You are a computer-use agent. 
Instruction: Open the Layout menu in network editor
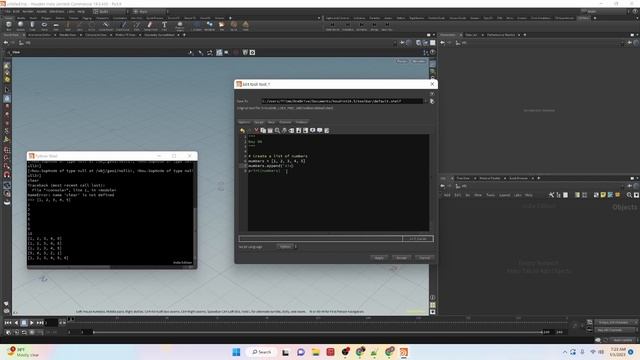pyautogui.click(x=504, y=195)
